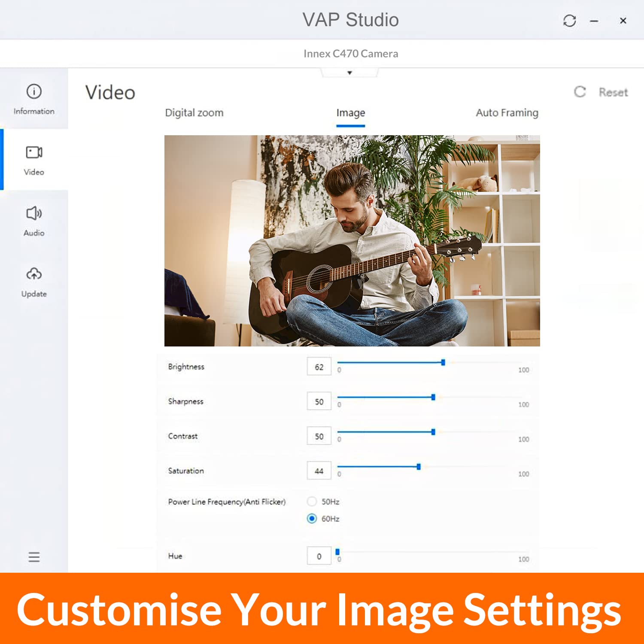The image size is (644, 644).
Task: Open the firmware Update section
Action: (34, 281)
